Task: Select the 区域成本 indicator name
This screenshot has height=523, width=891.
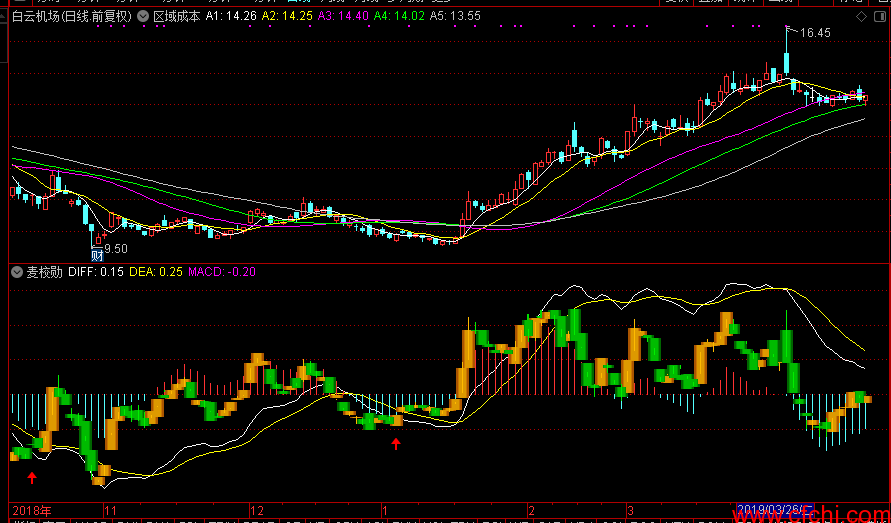Action: (x=177, y=16)
